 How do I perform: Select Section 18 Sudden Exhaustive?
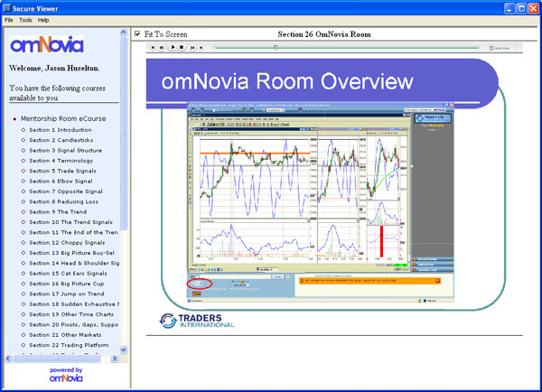74,304
